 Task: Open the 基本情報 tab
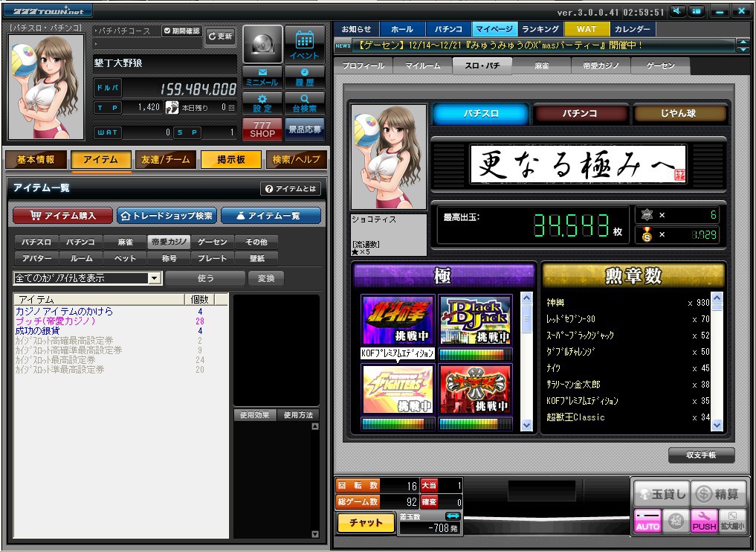(x=36, y=160)
